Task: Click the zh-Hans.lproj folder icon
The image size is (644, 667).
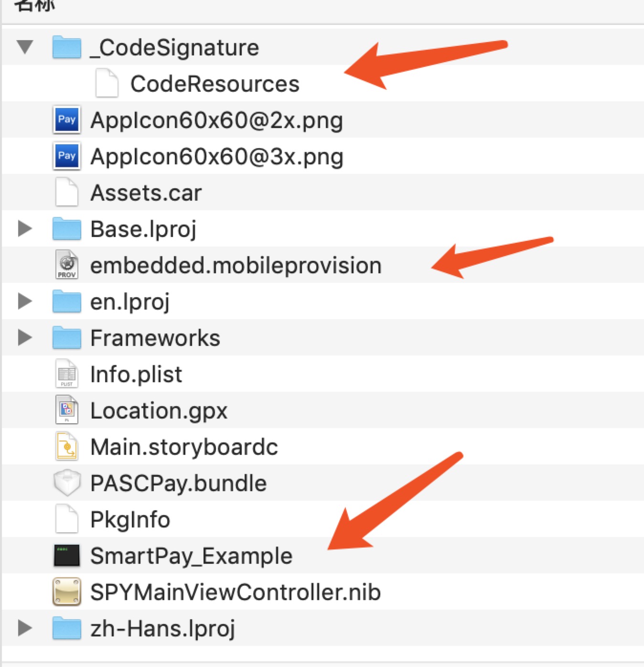Action: (66, 628)
